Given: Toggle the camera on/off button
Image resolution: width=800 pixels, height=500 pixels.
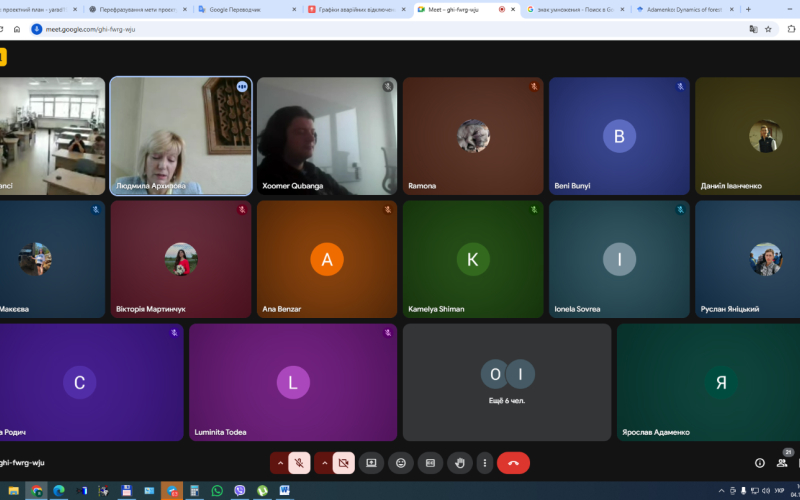Looking at the screenshot, I should tap(343, 463).
